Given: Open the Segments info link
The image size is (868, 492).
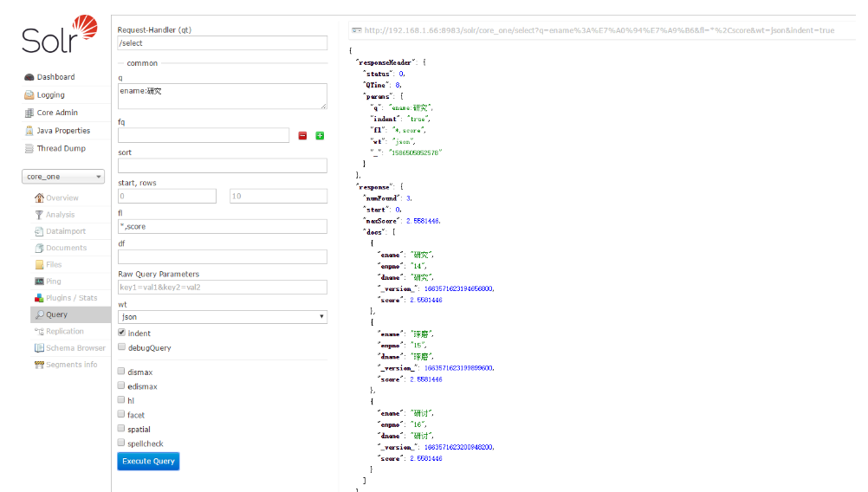Looking at the screenshot, I should [71, 365].
